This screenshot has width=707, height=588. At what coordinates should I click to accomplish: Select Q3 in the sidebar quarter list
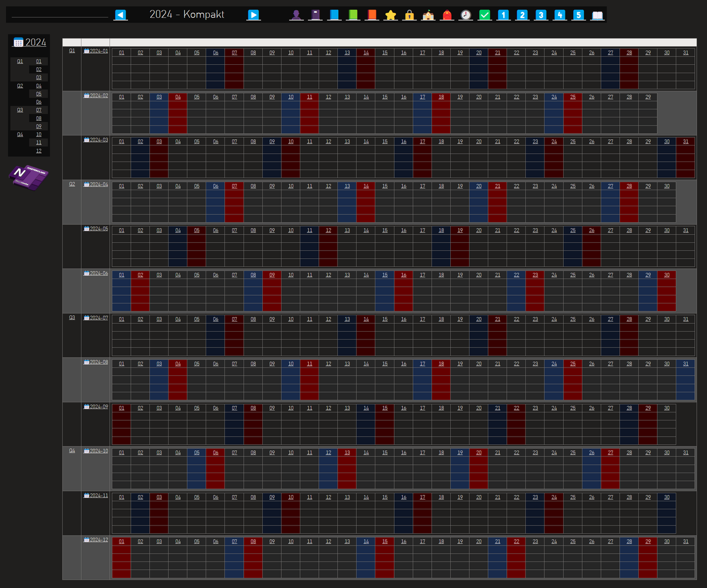[x=20, y=110]
